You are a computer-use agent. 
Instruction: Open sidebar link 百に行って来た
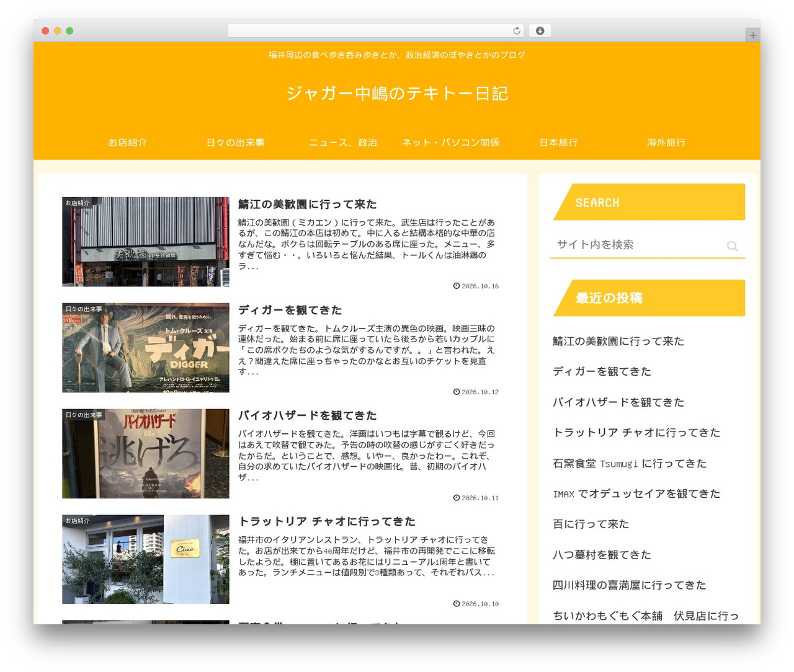(x=591, y=524)
